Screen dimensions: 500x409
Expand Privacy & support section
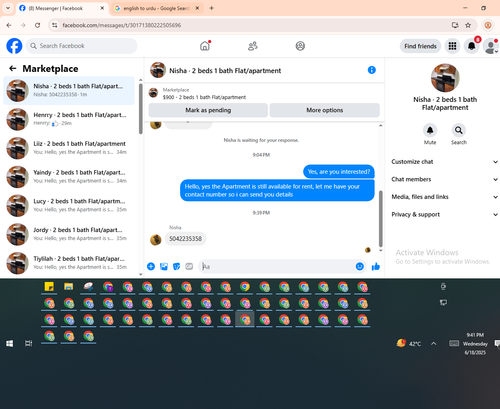click(x=444, y=214)
